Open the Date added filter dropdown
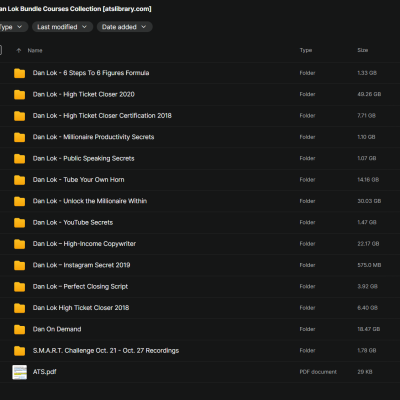The image size is (400, 400). pos(125,27)
